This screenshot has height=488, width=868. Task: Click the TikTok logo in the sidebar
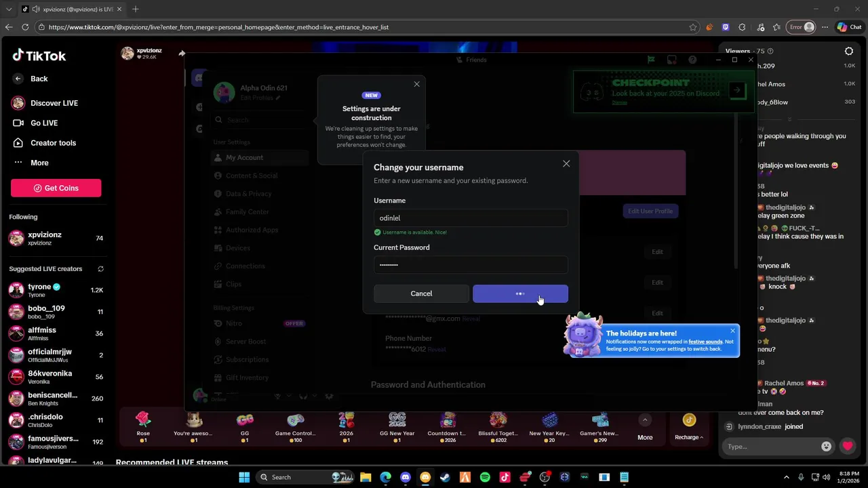point(39,56)
